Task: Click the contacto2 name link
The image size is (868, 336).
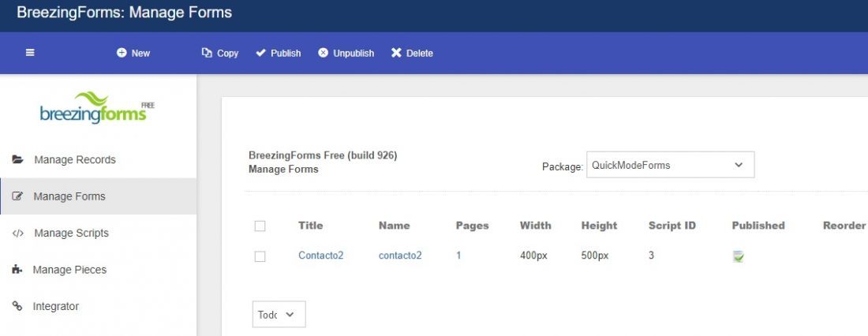Action: (x=400, y=256)
